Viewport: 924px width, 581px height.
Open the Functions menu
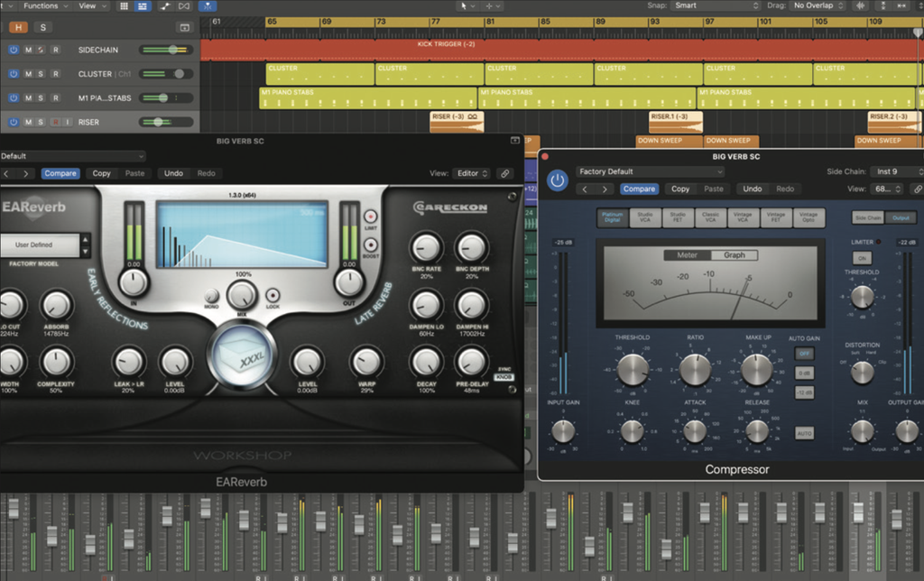point(40,5)
